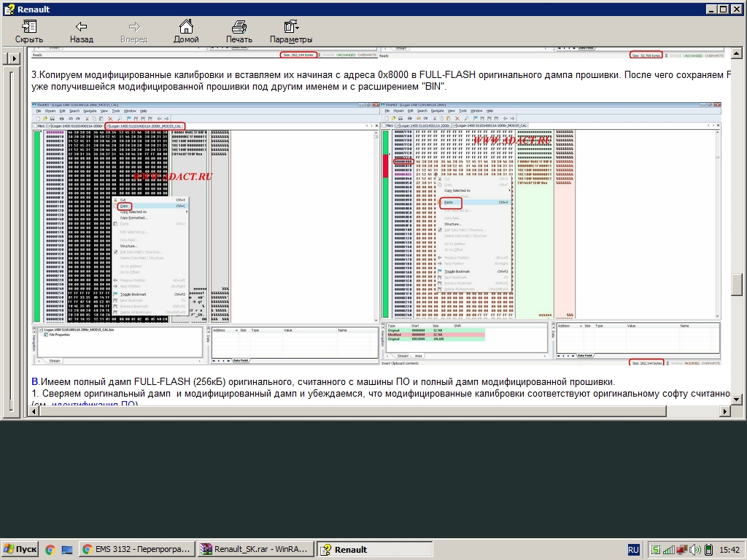Open the RU language indicator
747x560 pixels.
pos(633,550)
